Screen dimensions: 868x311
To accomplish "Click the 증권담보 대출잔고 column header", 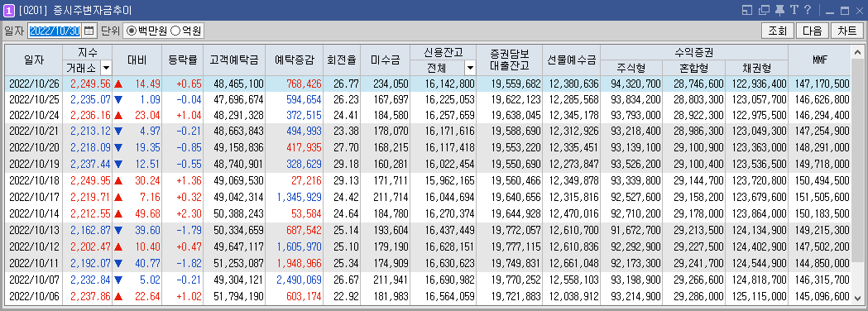I will coord(509,60).
